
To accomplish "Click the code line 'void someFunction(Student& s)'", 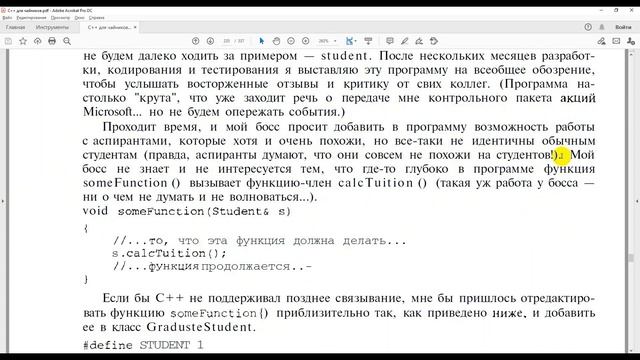I will (187, 211).
